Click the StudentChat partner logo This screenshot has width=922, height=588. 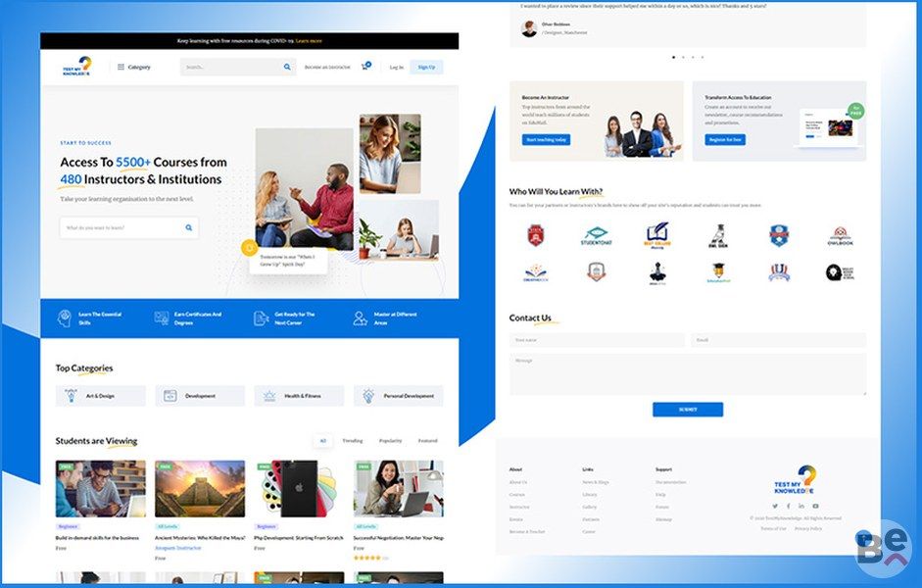tap(596, 235)
